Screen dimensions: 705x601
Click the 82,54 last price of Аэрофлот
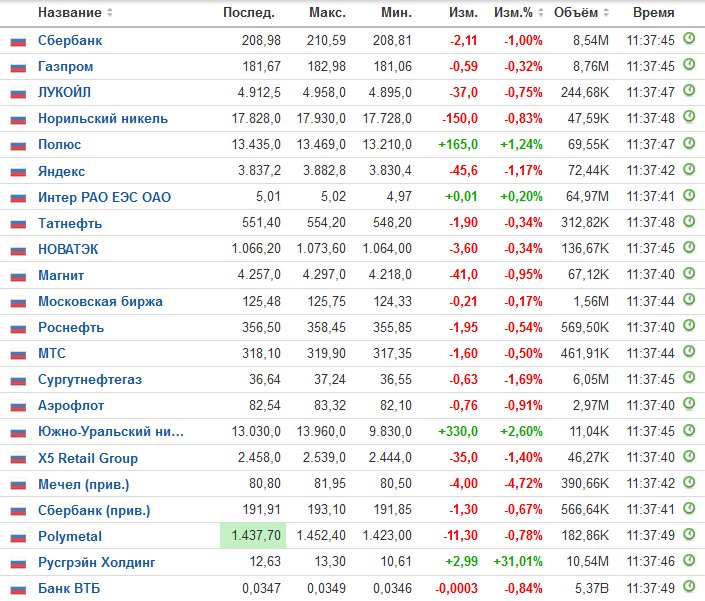pos(265,405)
